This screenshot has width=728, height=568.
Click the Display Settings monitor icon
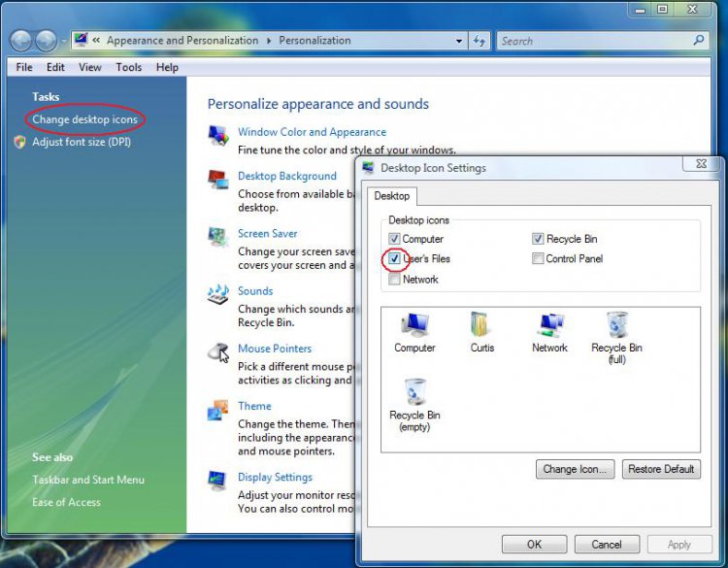tap(217, 481)
